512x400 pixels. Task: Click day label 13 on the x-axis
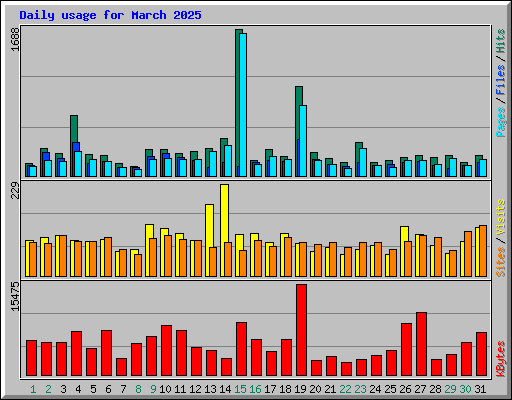tap(210, 389)
